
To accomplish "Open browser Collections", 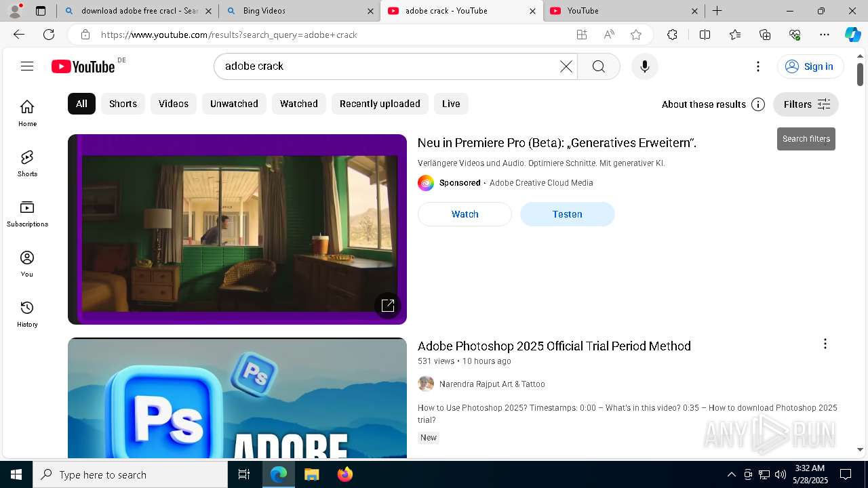I will point(765,35).
